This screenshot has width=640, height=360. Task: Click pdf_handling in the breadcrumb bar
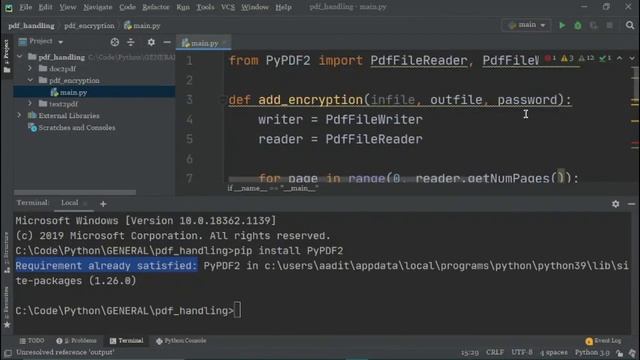click(x=31, y=26)
